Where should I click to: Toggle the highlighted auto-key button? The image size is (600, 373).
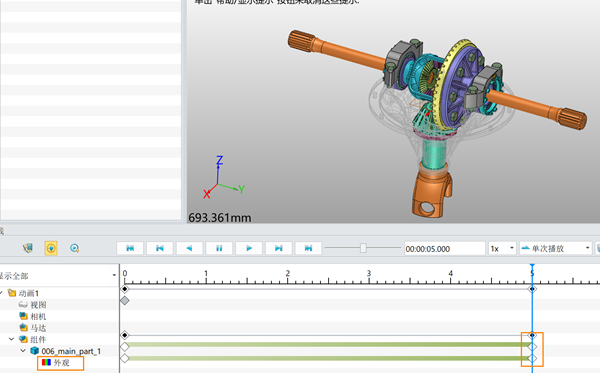click(x=51, y=248)
